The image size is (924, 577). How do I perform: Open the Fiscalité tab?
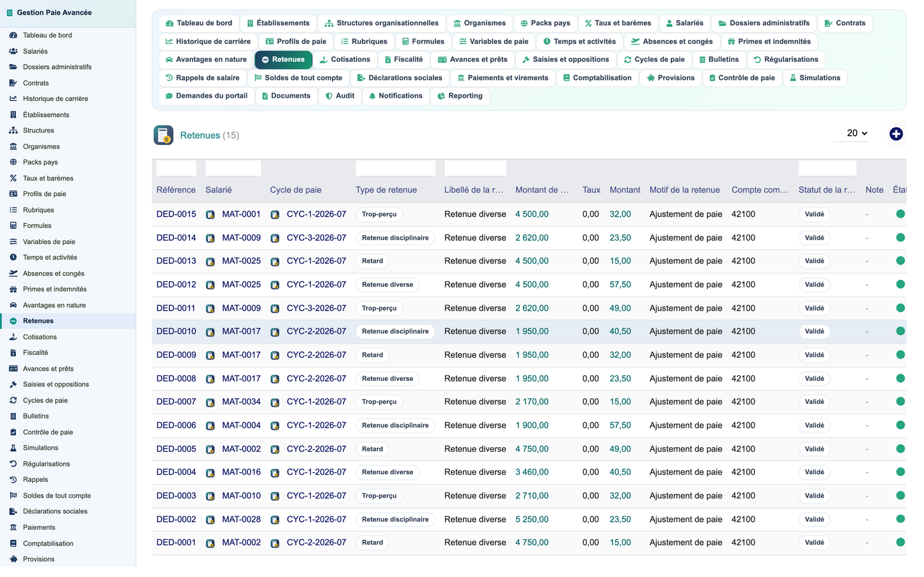coord(403,59)
